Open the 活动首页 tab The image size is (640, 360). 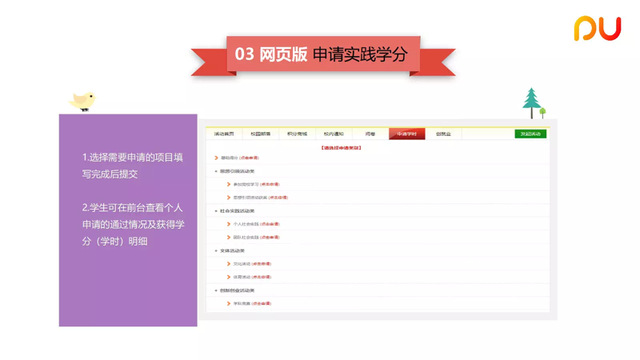click(x=224, y=134)
